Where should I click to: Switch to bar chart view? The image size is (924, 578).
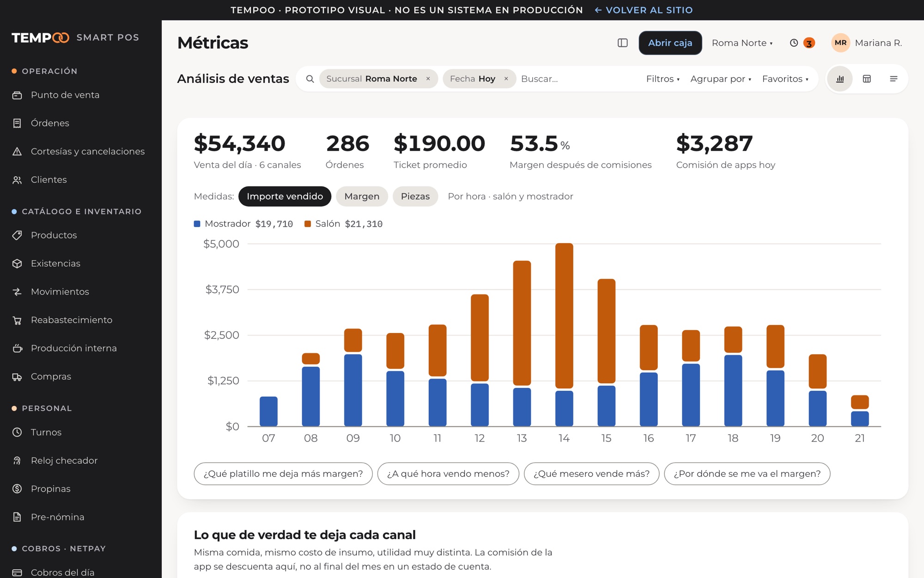click(x=840, y=79)
